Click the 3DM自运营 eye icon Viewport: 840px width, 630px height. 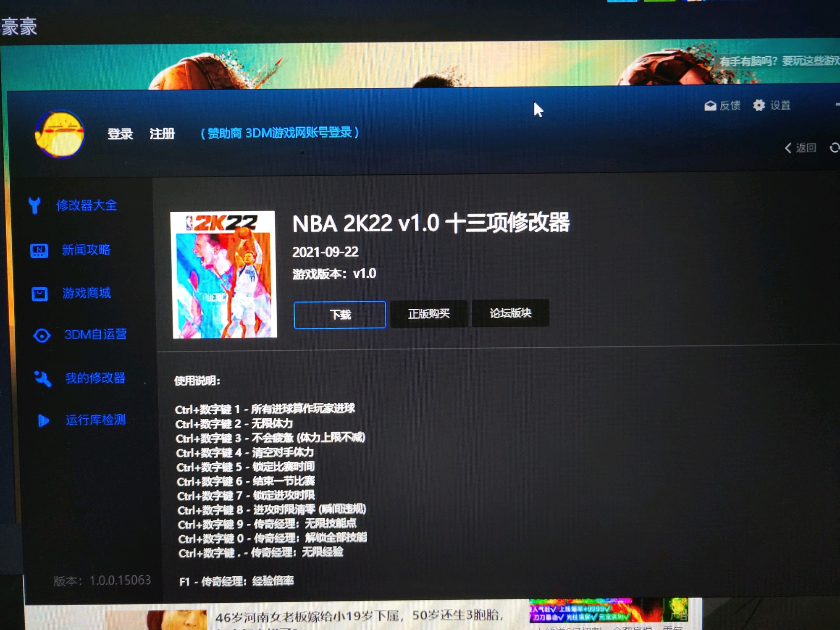tap(42, 336)
